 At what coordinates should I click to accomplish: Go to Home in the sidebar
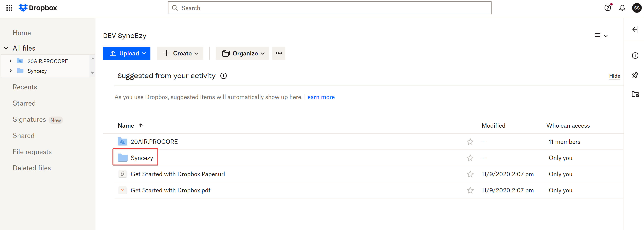pos(22,33)
